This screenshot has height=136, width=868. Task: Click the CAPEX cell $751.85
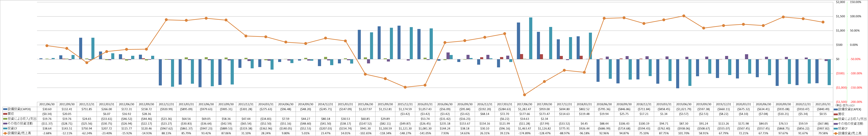pyautogui.click(x=87, y=109)
